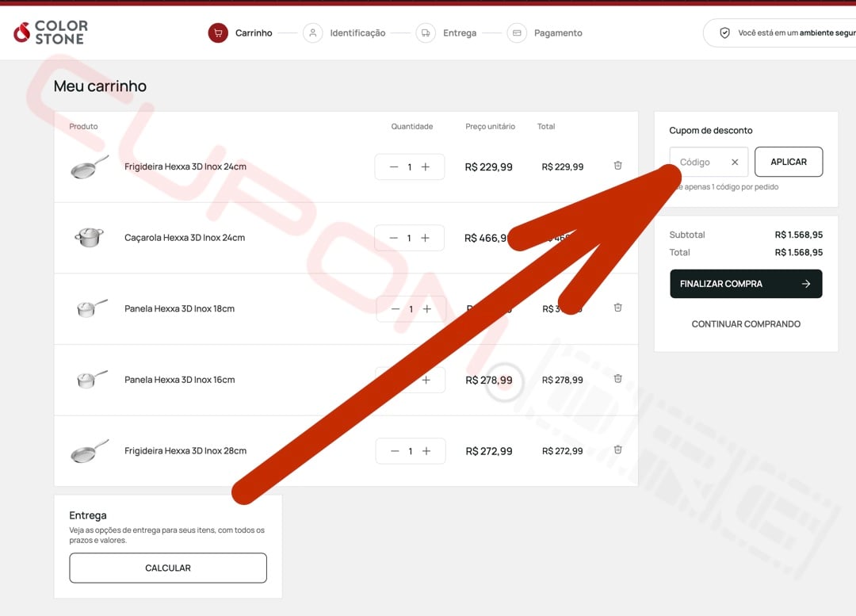Viewport: 856px width, 616px height.
Task: Delete Panela Hexxa 3D Inox 18cm from cart
Action: (617, 308)
